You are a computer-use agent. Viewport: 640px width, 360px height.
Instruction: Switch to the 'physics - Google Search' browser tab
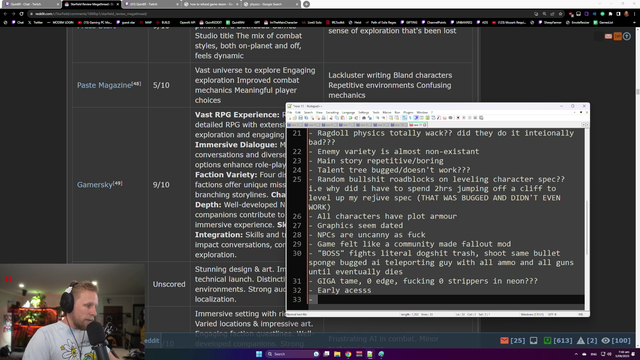(x=271, y=4)
